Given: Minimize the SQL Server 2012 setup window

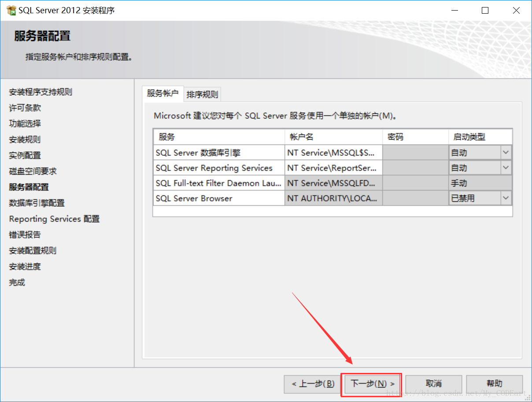Looking at the screenshot, I should (454, 10).
